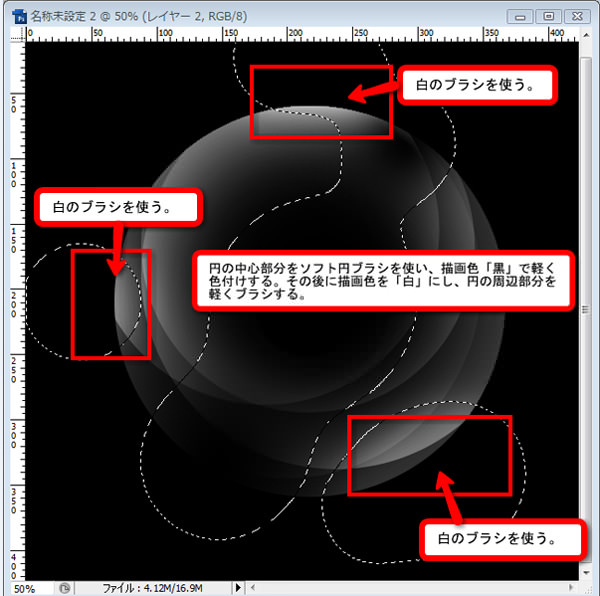Click the 50% zoom level field
This screenshot has height=596, width=600.
(30, 589)
